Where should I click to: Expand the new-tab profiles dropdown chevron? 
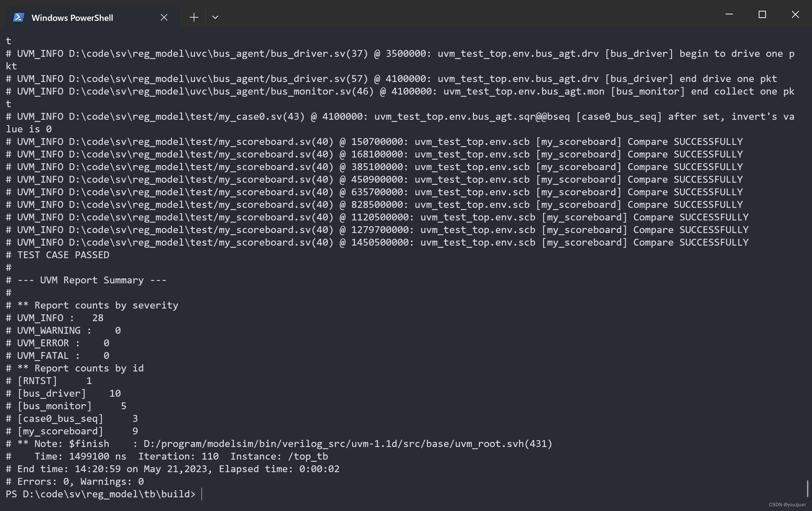pyautogui.click(x=215, y=17)
